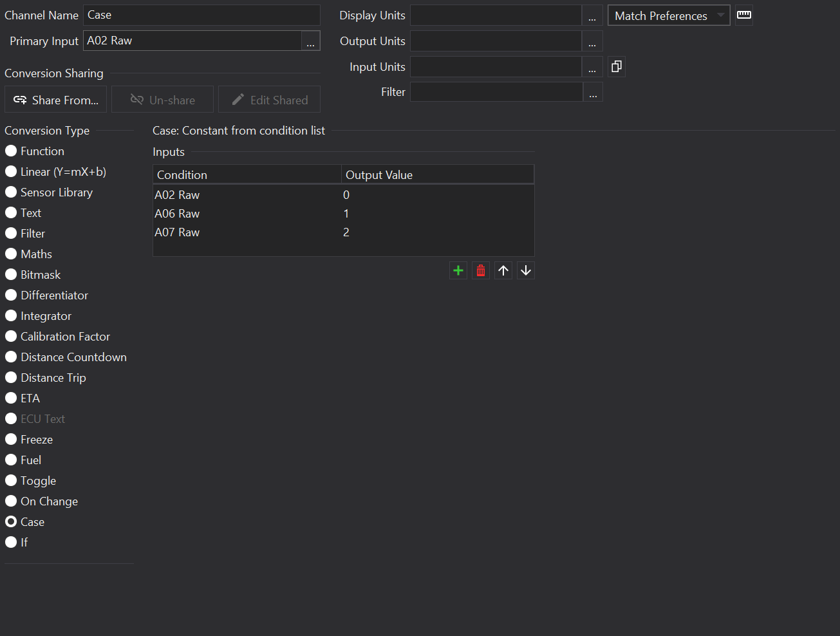Choose the Bitmask radio button
The image size is (840, 636).
11,275
